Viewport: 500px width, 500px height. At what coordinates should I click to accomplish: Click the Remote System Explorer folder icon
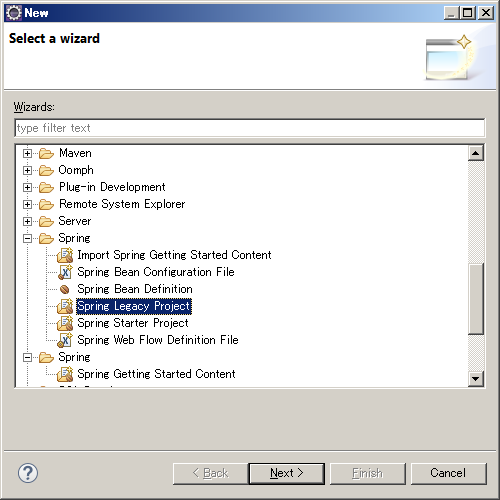(x=46, y=204)
